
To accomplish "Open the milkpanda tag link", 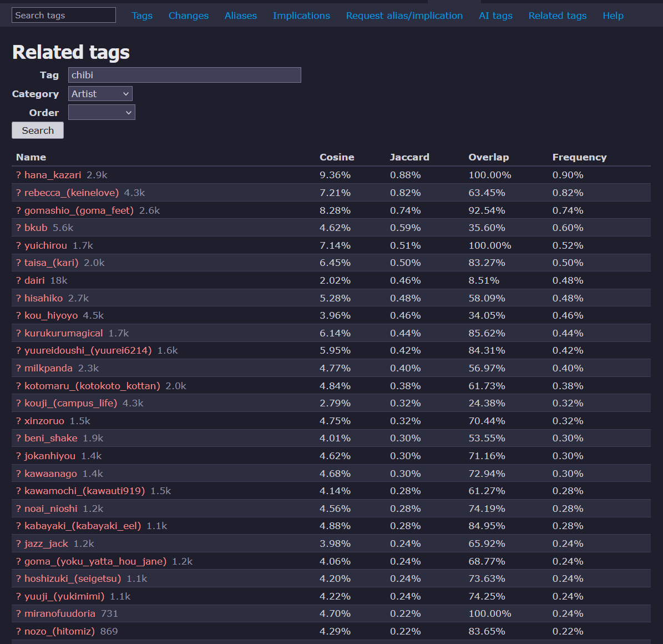I will tap(48, 369).
